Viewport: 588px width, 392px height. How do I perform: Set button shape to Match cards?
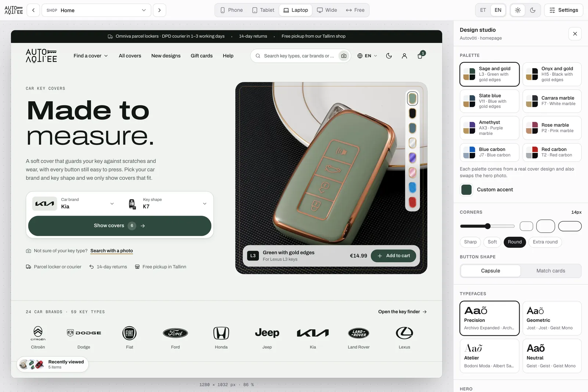(x=551, y=271)
